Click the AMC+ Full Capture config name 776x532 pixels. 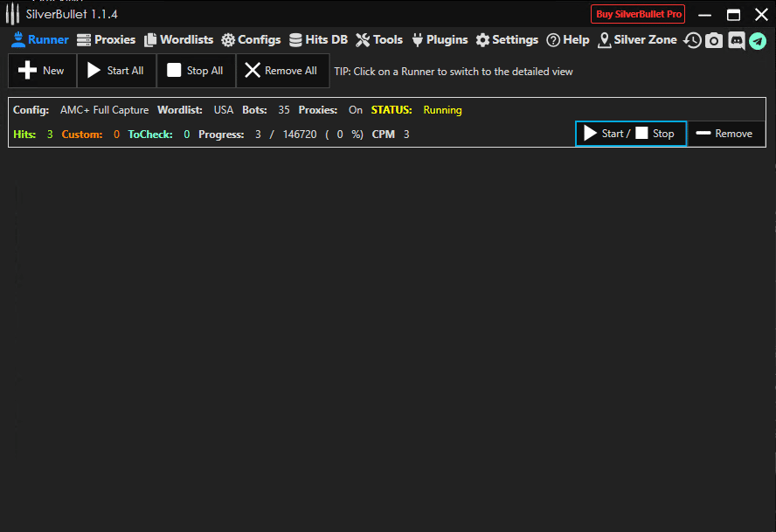pyautogui.click(x=104, y=110)
